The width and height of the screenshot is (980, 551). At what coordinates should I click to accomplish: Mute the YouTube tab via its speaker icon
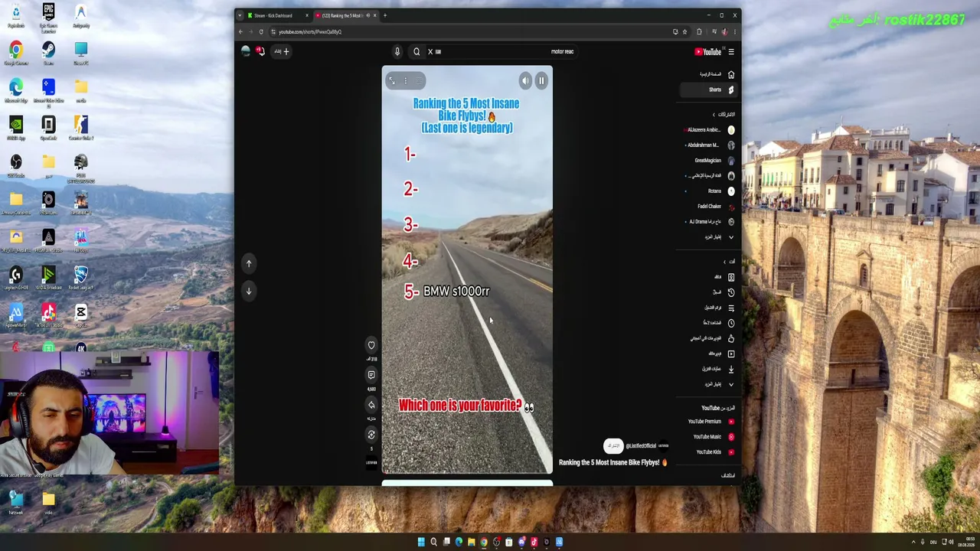pos(367,15)
